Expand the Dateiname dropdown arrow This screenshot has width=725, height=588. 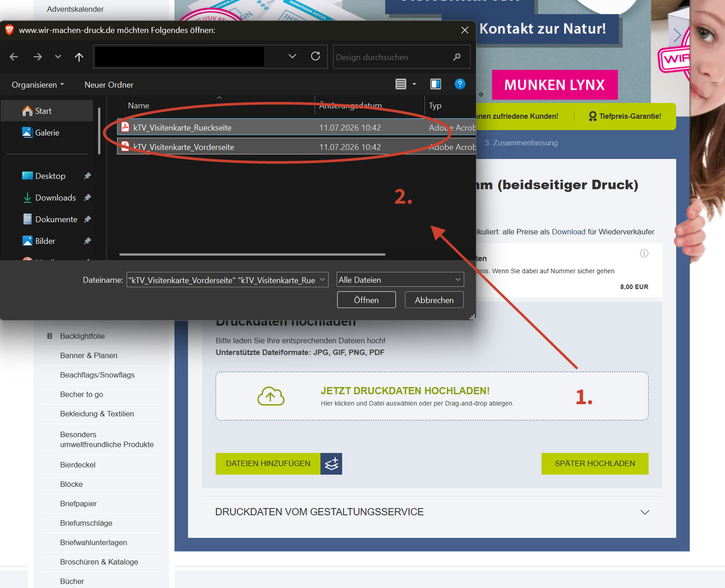[x=323, y=280]
